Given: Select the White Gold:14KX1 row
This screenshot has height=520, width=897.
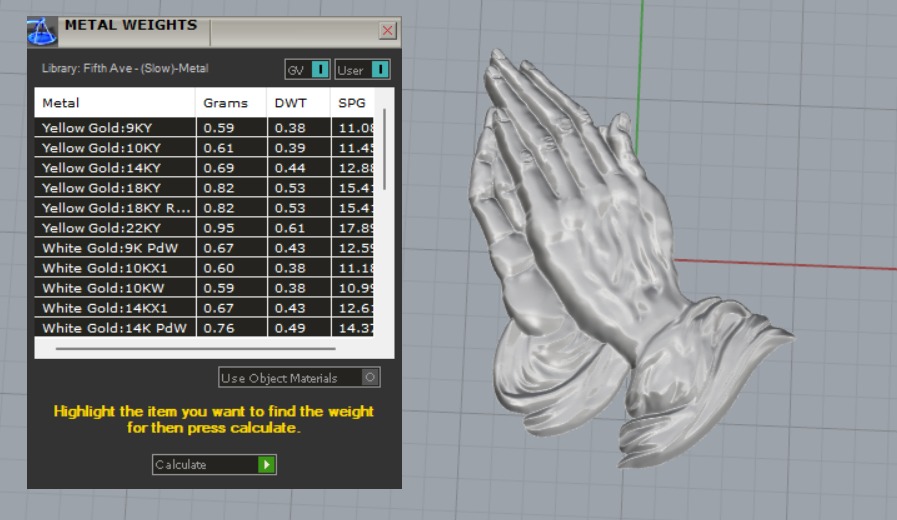Looking at the screenshot, I should 204,308.
